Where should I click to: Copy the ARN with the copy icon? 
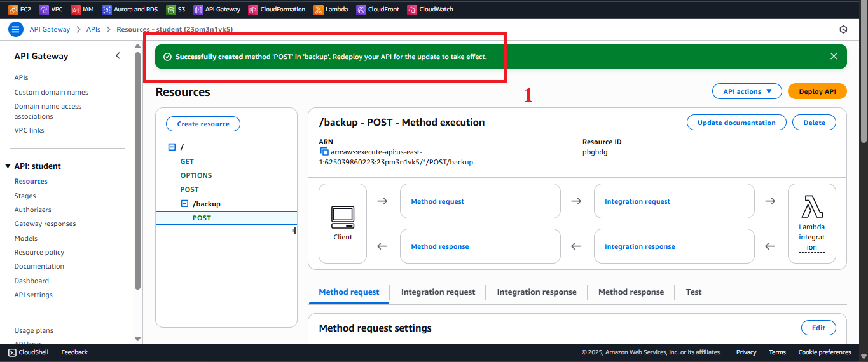(x=324, y=152)
